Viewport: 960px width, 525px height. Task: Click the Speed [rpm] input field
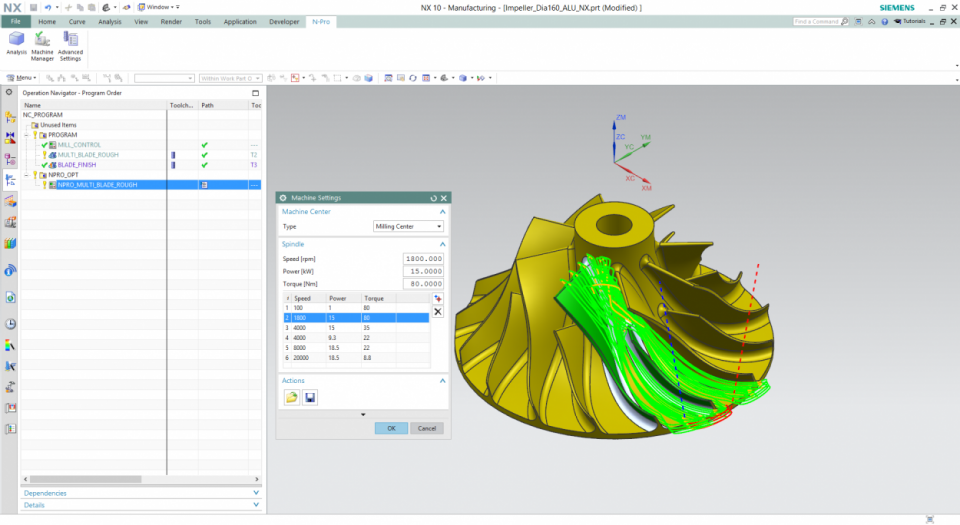pos(422,258)
